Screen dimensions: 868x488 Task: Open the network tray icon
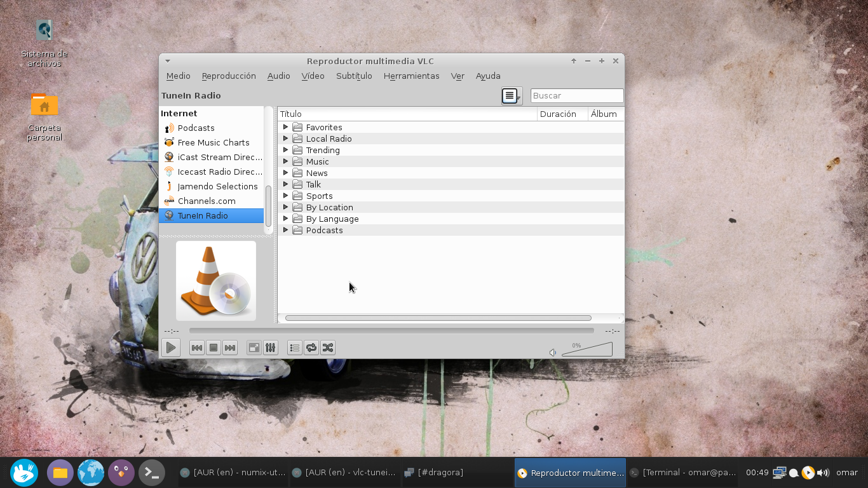point(780,473)
